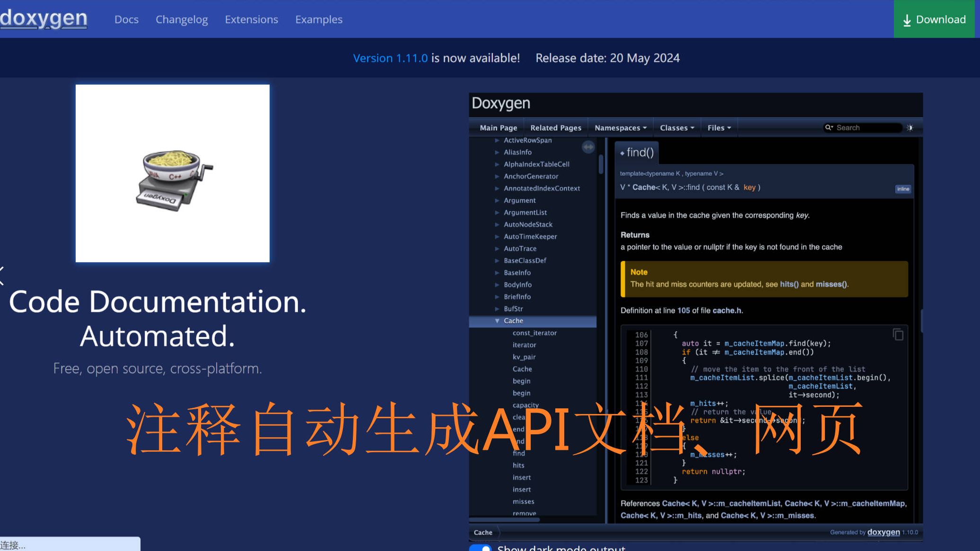Open line 105 definition link
980x551 pixels.
tap(683, 310)
